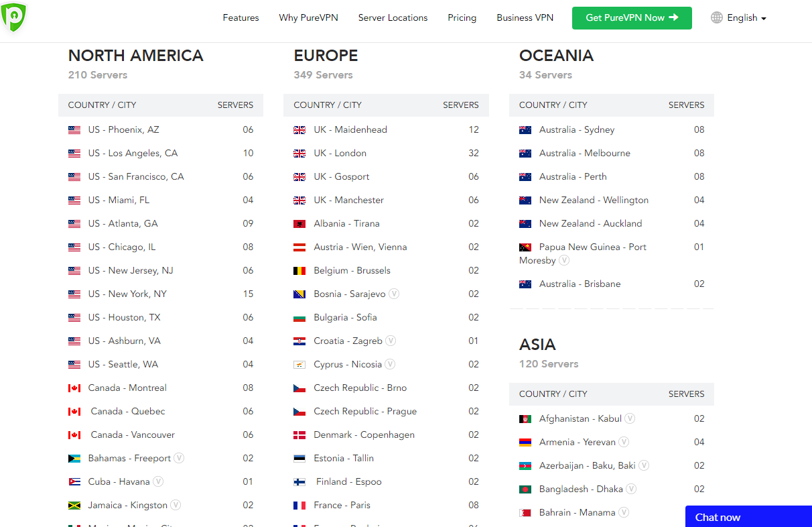Click the virtual server badge next to Cyprus - Nicosia
The width and height of the screenshot is (812, 527).
tap(390, 364)
